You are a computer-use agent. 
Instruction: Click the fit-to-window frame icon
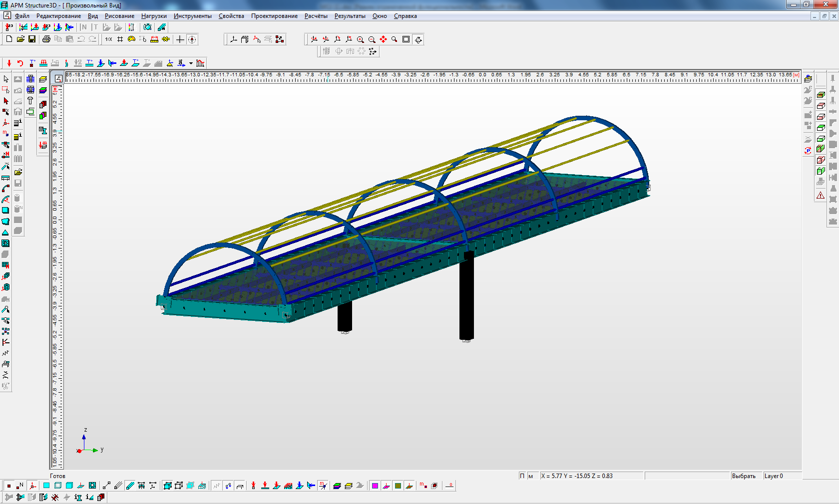pyautogui.click(x=406, y=39)
